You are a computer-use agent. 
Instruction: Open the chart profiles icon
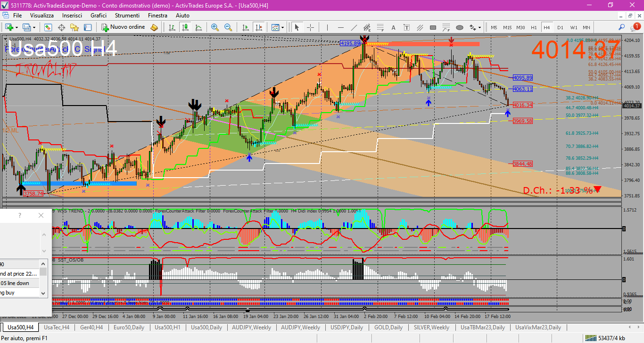pyautogui.click(x=26, y=27)
